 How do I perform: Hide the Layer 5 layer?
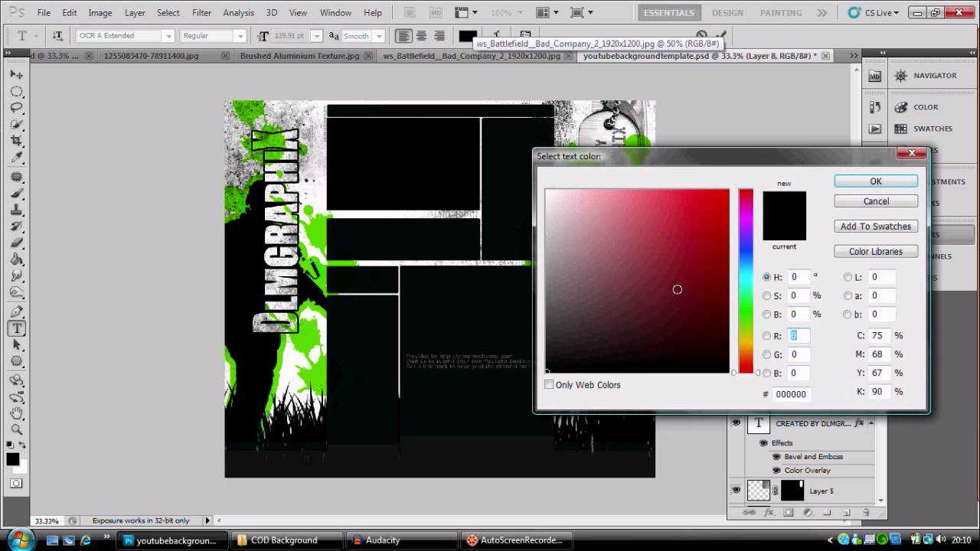(736, 491)
